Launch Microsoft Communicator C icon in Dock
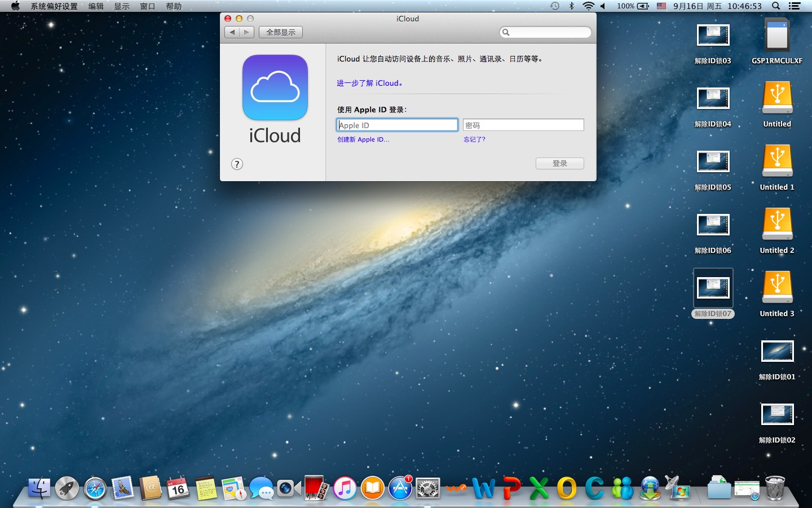 [x=594, y=488]
